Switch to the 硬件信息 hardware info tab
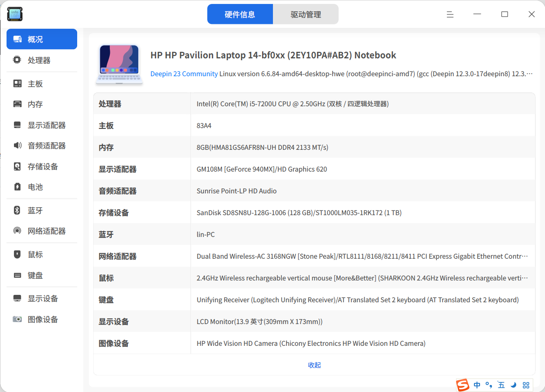The height and width of the screenshot is (392, 545). [240, 14]
